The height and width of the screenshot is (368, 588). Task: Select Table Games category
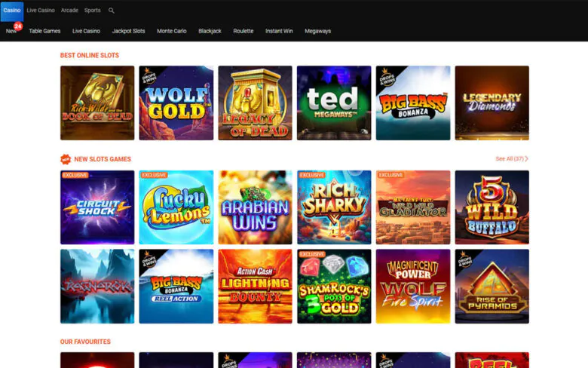coord(44,31)
